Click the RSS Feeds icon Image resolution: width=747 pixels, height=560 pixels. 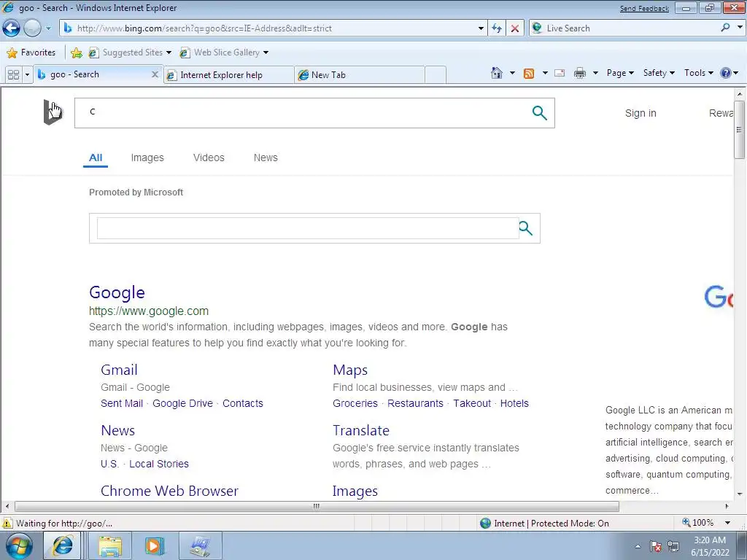pos(529,73)
